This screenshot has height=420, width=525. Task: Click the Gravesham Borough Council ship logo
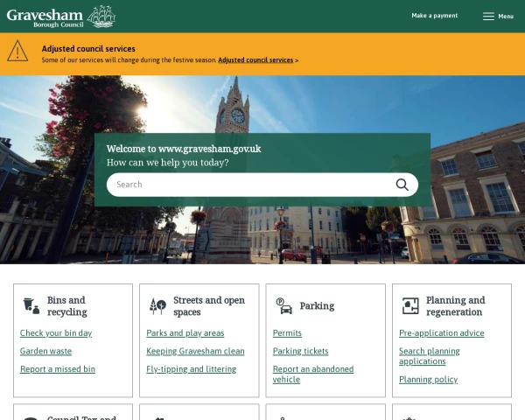pos(101,16)
